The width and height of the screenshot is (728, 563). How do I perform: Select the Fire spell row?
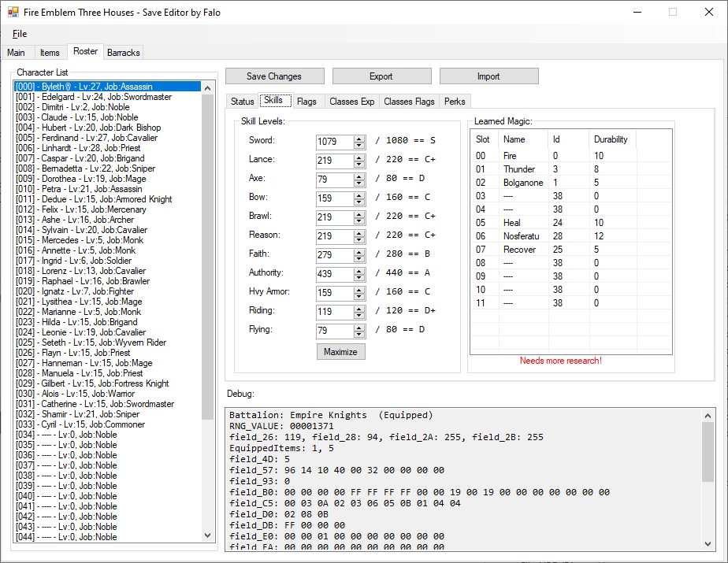coord(571,156)
